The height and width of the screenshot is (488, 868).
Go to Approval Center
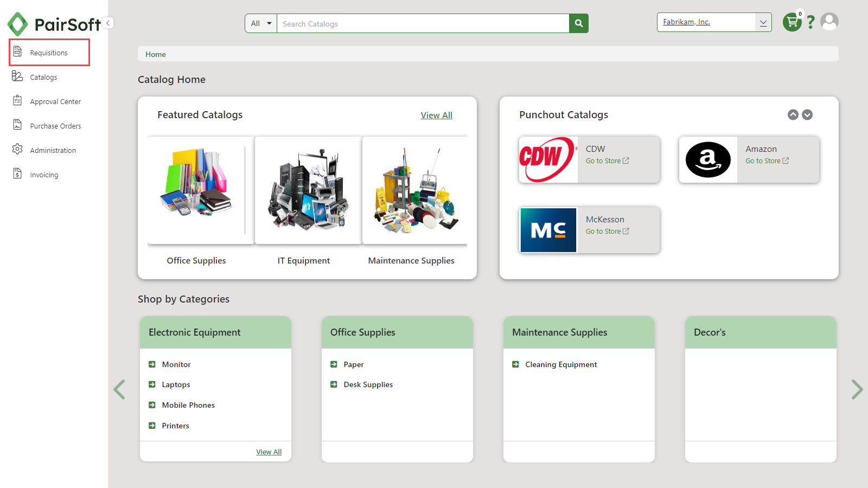coord(55,101)
